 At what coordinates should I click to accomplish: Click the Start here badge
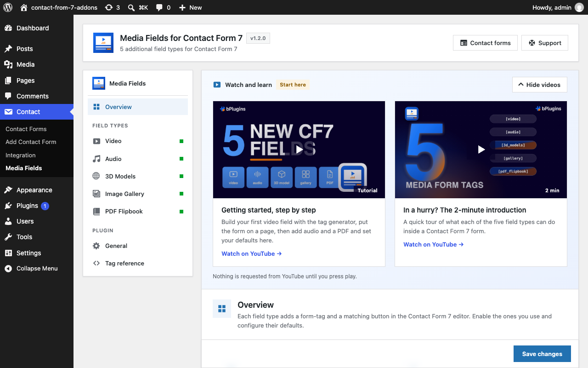tap(293, 85)
